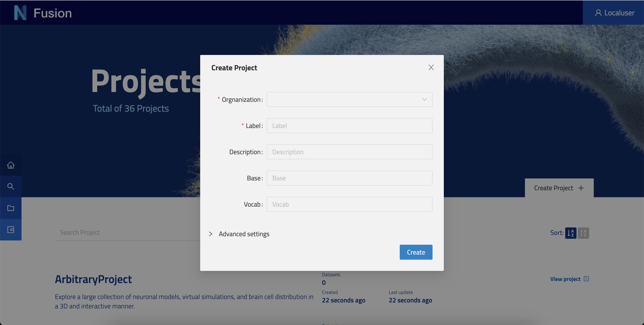Click the Create Project plus button
The height and width of the screenshot is (325, 644).
pos(559,188)
